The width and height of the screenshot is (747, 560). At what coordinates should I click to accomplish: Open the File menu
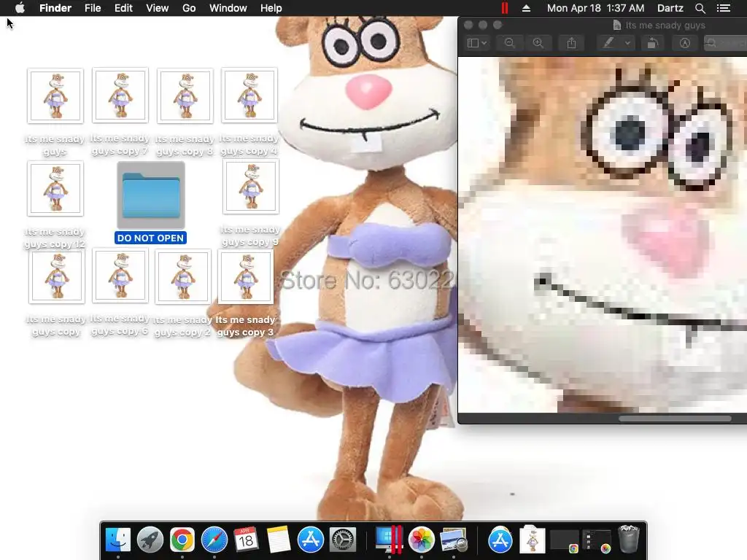pyautogui.click(x=93, y=8)
